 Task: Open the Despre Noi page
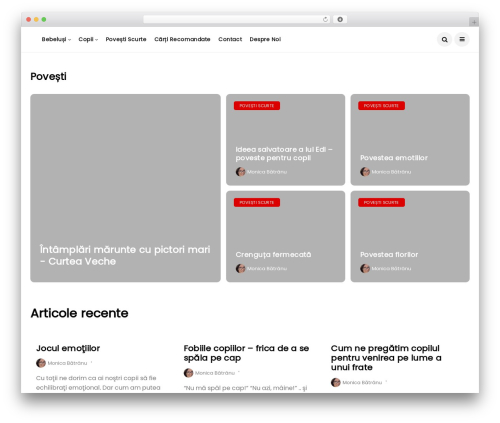point(265,39)
